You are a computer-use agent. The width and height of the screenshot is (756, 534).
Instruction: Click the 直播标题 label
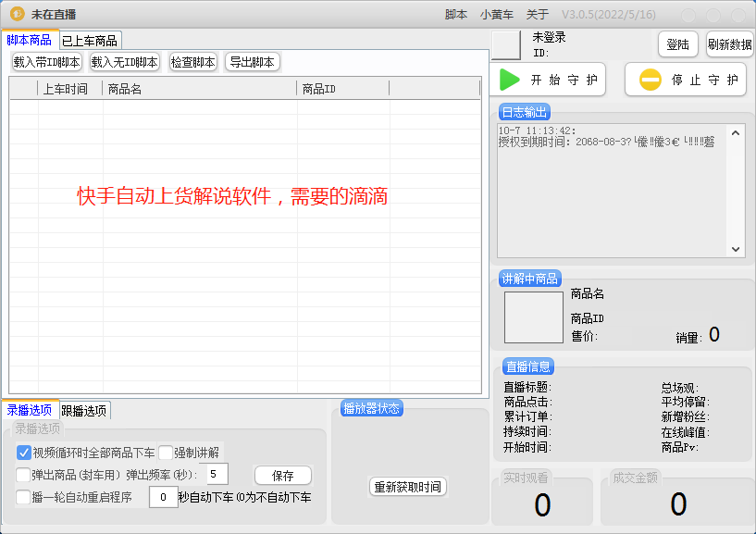point(527,387)
